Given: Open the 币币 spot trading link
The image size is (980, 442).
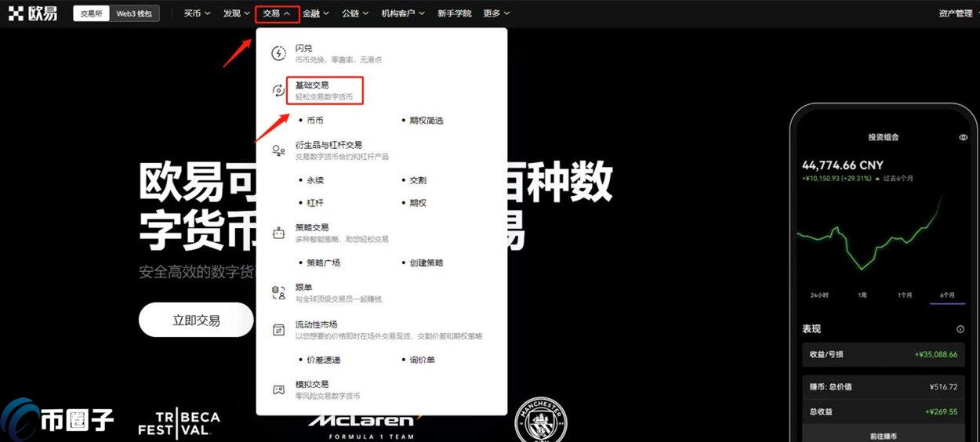Looking at the screenshot, I should click(314, 121).
